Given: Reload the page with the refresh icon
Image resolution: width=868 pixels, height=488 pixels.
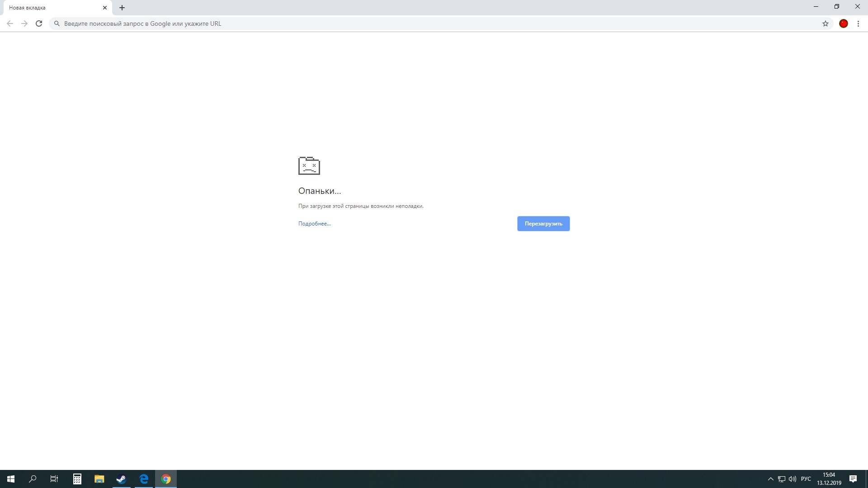Looking at the screenshot, I should (39, 23).
